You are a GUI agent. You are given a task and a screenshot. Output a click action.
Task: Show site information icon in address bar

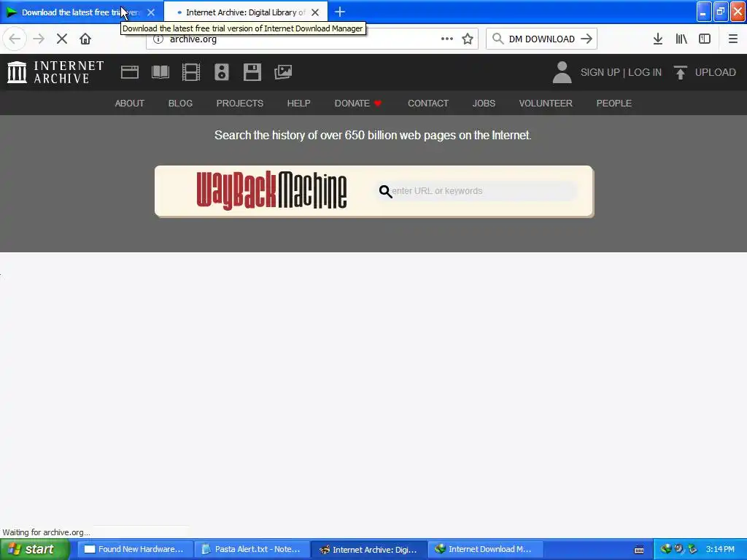click(x=158, y=39)
